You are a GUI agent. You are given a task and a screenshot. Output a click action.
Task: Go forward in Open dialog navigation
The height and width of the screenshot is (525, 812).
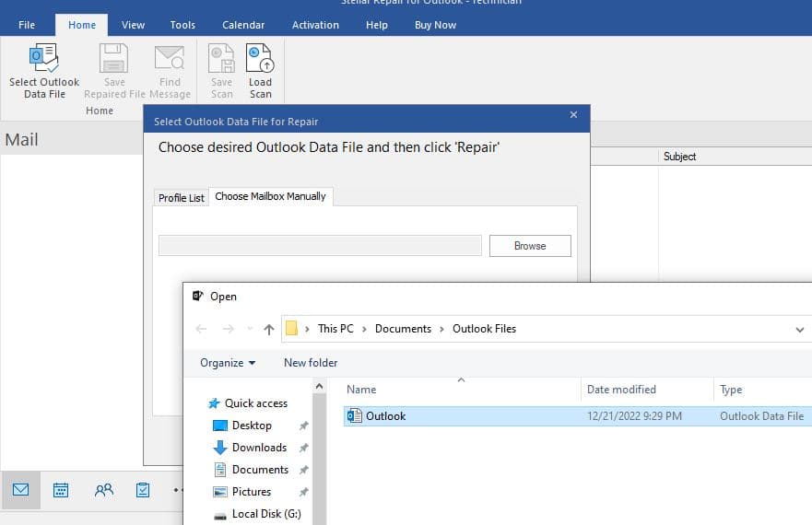(228, 329)
